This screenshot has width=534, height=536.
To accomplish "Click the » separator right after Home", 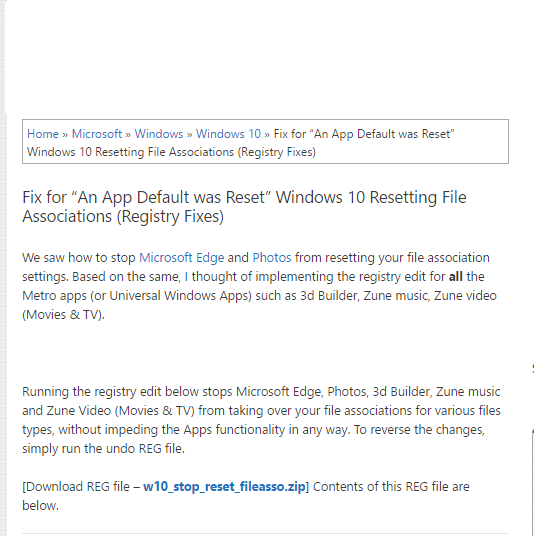I will point(65,134).
